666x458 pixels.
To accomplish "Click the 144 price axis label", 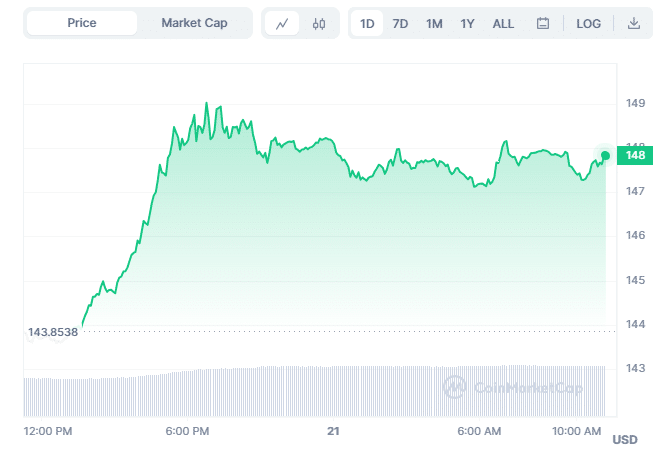I will click(635, 324).
